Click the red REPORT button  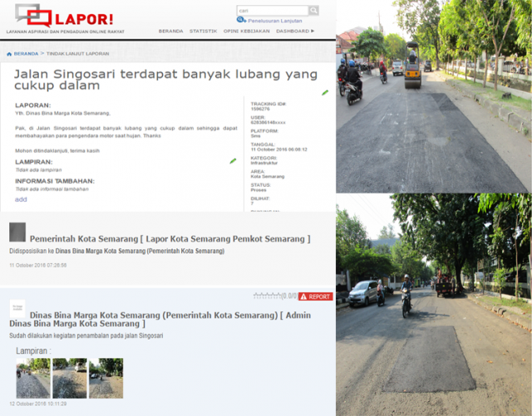pyautogui.click(x=315, y=296)
